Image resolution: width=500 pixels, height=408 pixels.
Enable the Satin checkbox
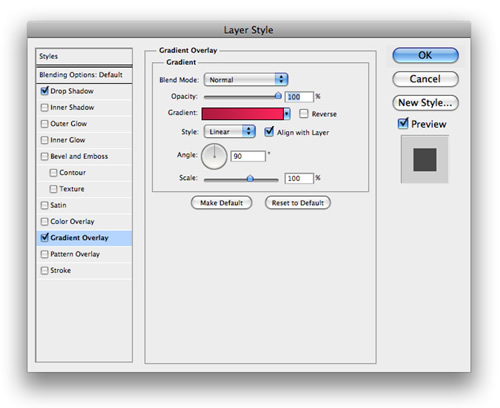(44, 205)
